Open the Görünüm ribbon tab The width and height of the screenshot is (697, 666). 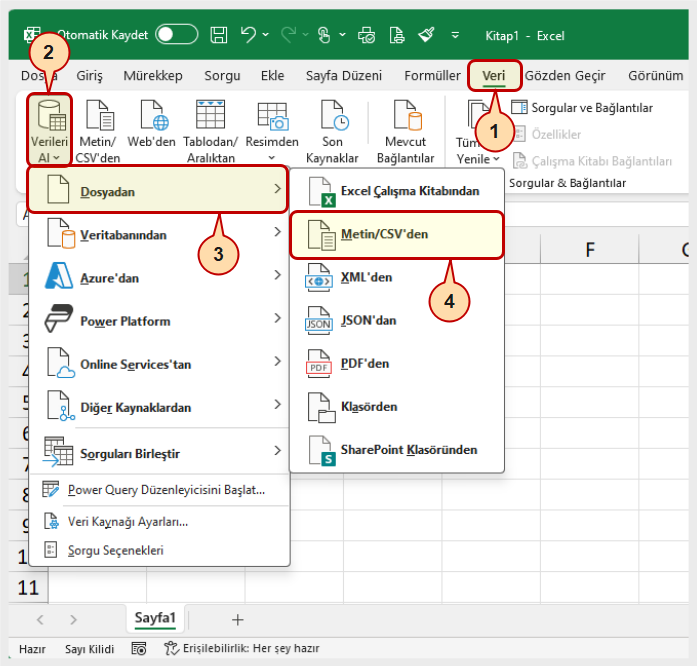pyautogui.click(x=655, y=76)
